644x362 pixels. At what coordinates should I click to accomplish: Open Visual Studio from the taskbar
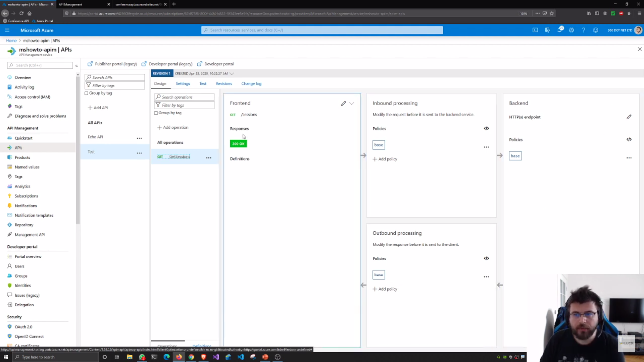(216, 357)
